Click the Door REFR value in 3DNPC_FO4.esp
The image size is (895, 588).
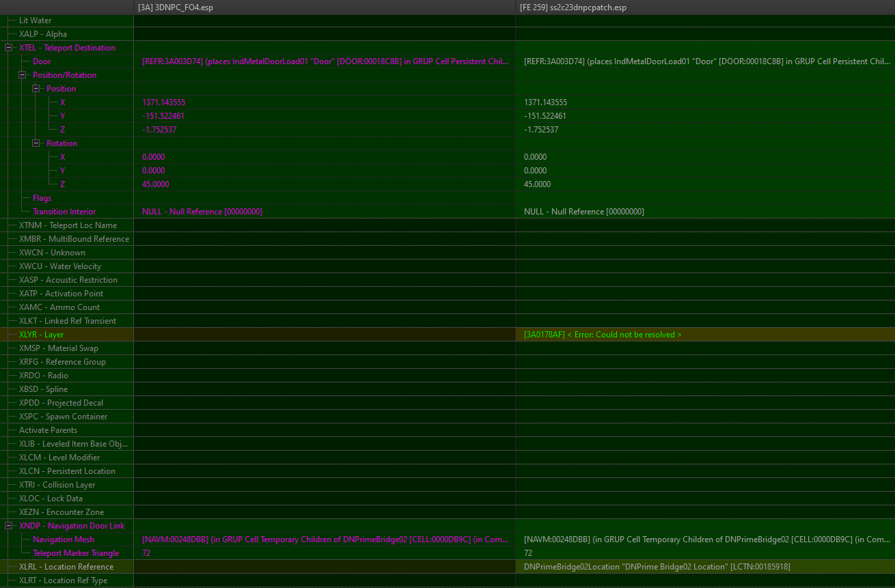pos(326,61)
